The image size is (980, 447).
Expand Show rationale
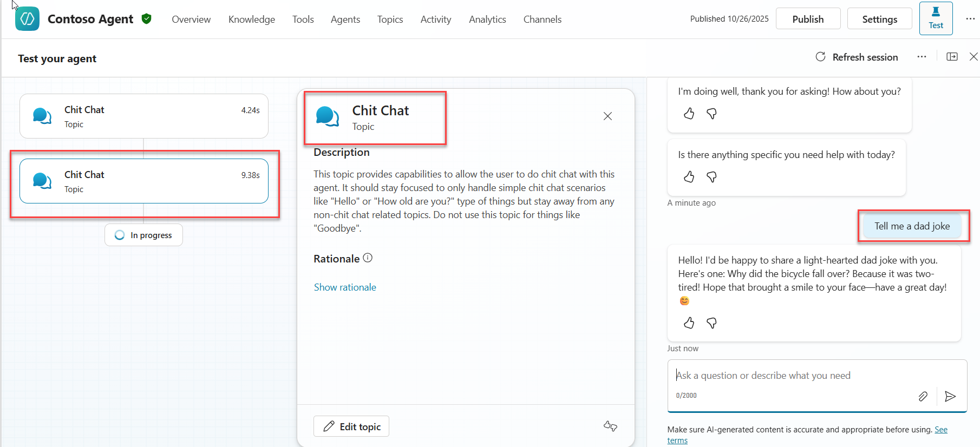coord(345,287)
